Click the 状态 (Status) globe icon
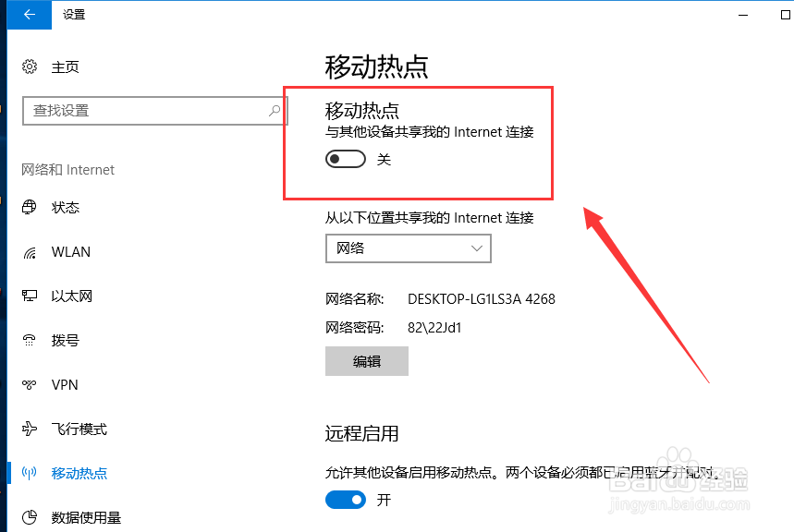This screenshot has height=532, width=794. [30, 207]
